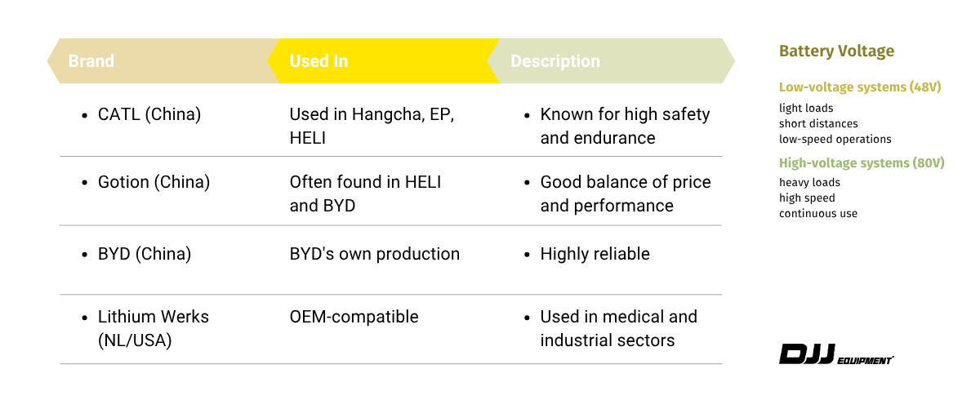
Task: Click 'Good balance of price and performance'
Action: pos(626,193)
